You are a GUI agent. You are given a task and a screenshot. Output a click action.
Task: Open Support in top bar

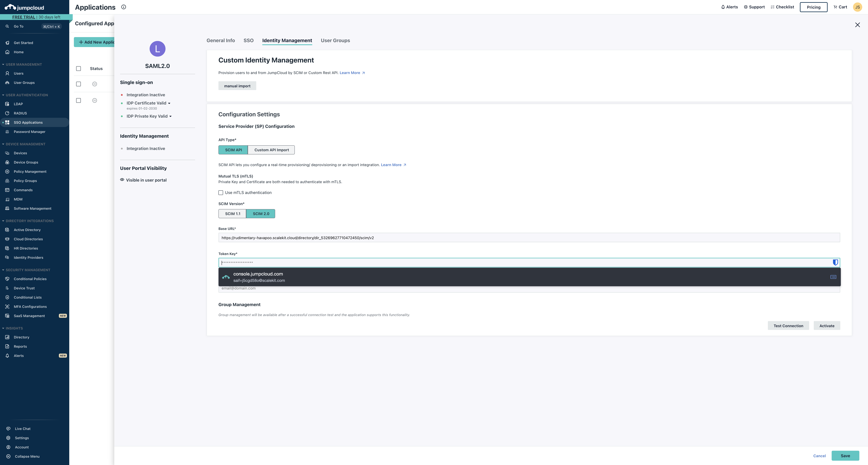[x=754, y=7]
